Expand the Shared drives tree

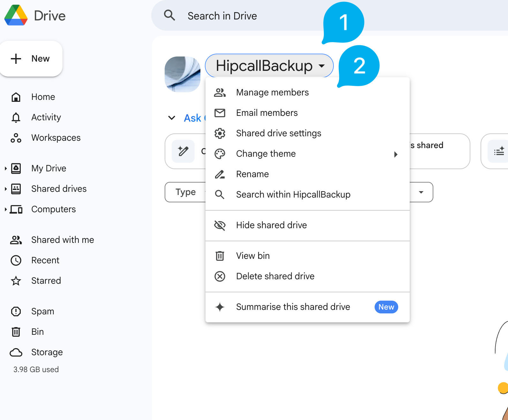(5, 189)
